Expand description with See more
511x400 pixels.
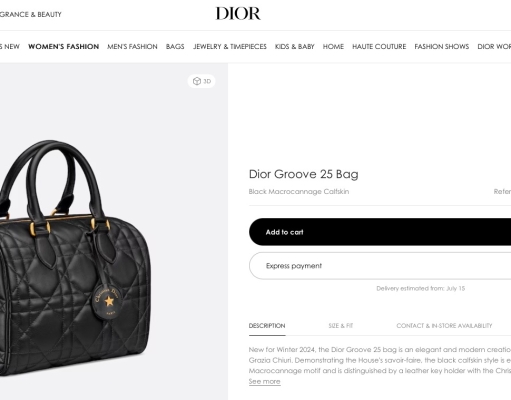coord(264,381)
